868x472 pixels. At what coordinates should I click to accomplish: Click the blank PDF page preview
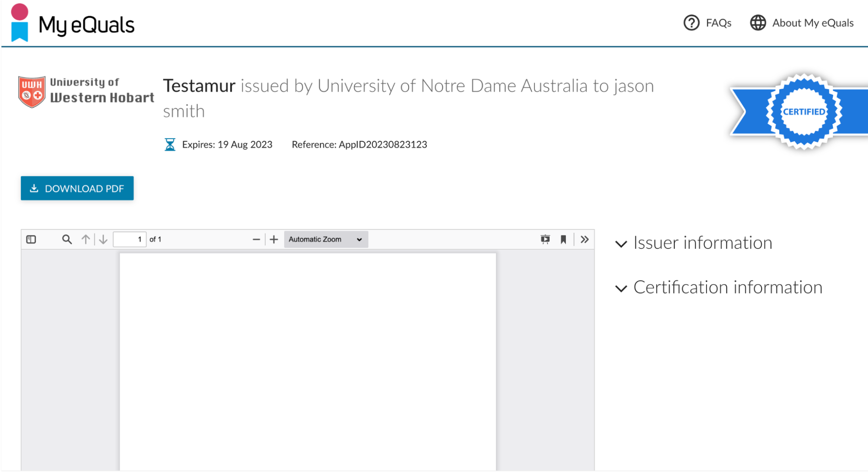point(307,360)
